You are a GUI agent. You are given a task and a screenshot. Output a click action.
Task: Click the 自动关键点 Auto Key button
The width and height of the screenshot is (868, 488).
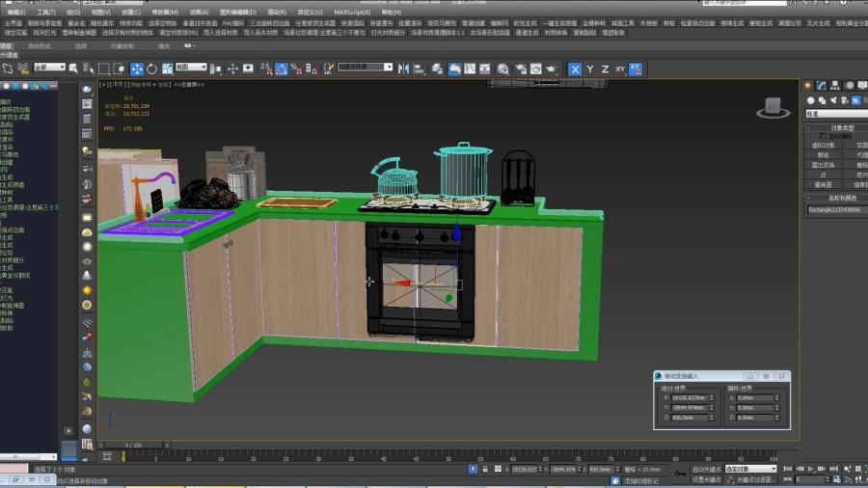tap(706, 469)
